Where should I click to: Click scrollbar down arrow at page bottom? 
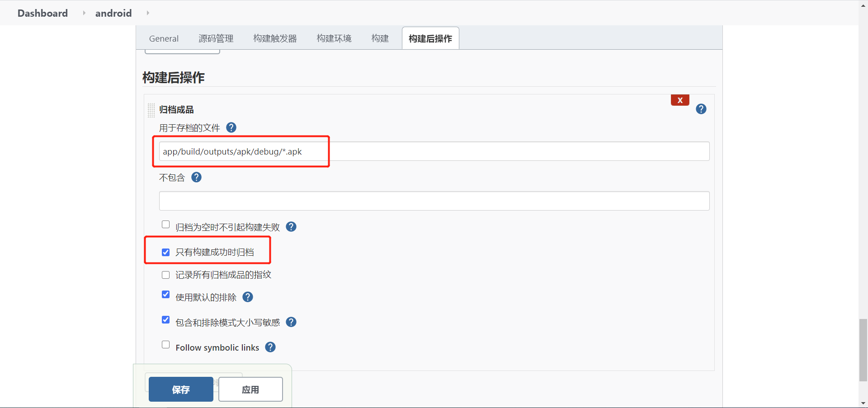point(863,403)
